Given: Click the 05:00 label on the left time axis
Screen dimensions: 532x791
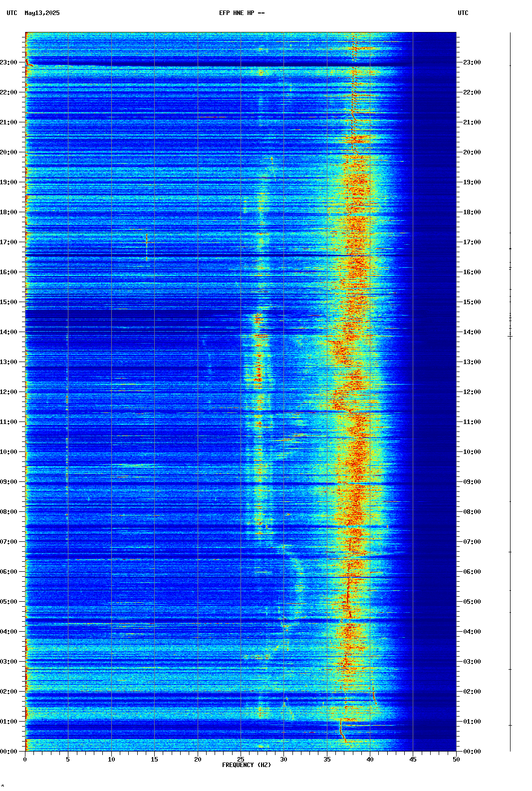Looking at the screenshot, I should (x=8, y=602).
